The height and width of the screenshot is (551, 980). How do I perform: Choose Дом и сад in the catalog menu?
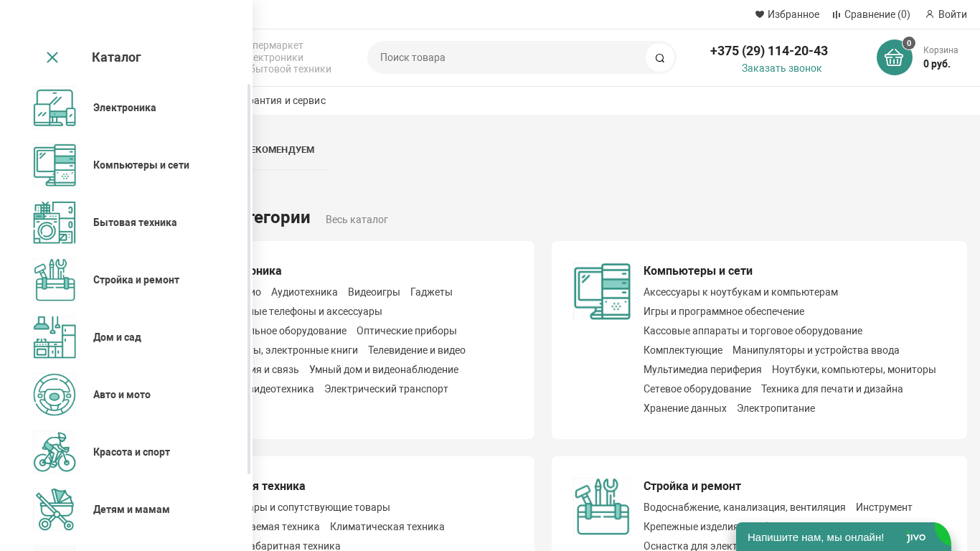pyautogui.click(x=117, y=337)
